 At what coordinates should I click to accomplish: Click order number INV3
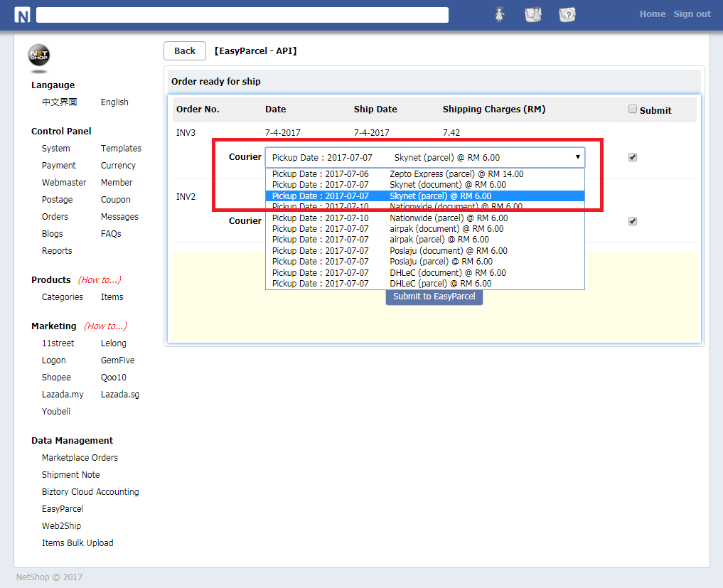[x=186, y=133]
